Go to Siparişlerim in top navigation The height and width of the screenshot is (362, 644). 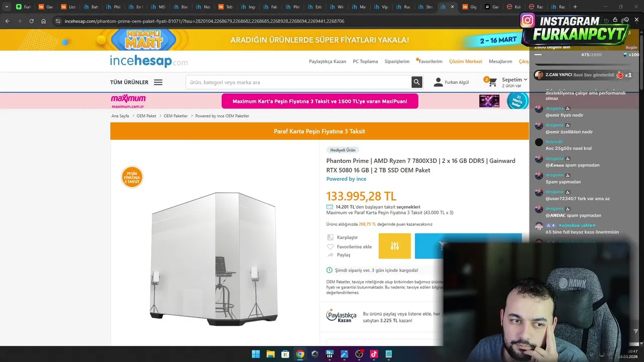tap(397, 61)
